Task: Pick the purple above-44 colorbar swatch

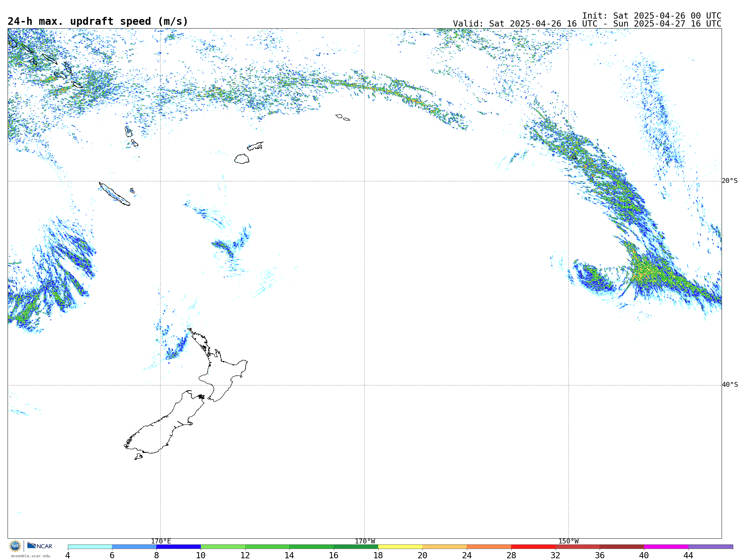Action: tap(711, 547)
